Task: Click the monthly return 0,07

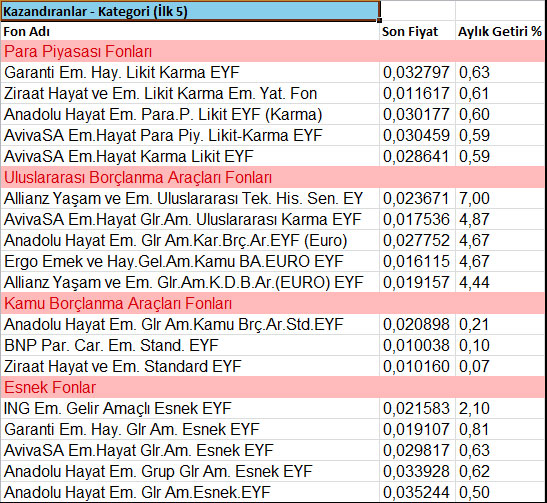Action: point(500,366)
